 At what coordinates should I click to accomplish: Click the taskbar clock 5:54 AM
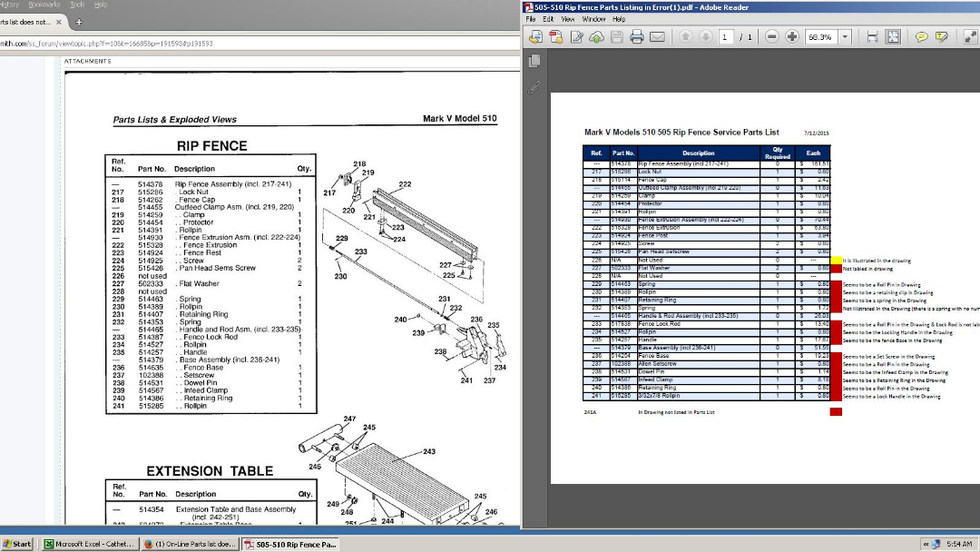tap(959, 544)
